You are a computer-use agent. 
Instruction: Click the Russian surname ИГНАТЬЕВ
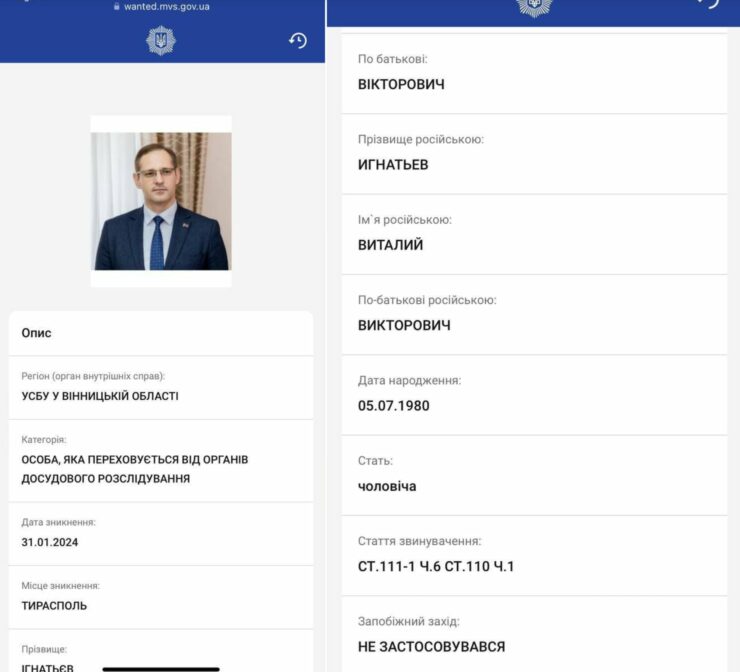[393, 165]
